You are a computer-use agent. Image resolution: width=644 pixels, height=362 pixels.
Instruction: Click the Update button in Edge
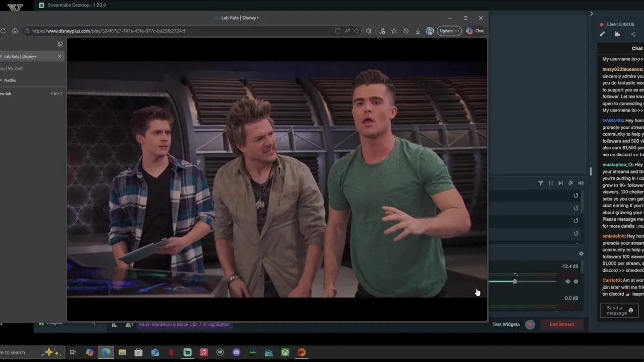(x=449, y=31)
